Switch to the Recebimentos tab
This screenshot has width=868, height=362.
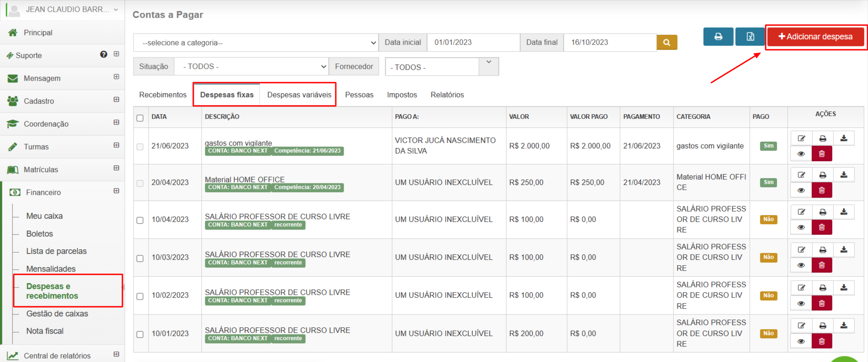tap(163, 94)
